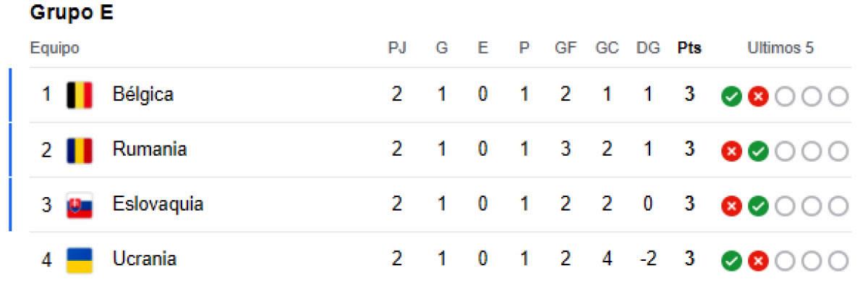Click the Ukraine flag icon
Screen dimensions: 868x292
79,260
